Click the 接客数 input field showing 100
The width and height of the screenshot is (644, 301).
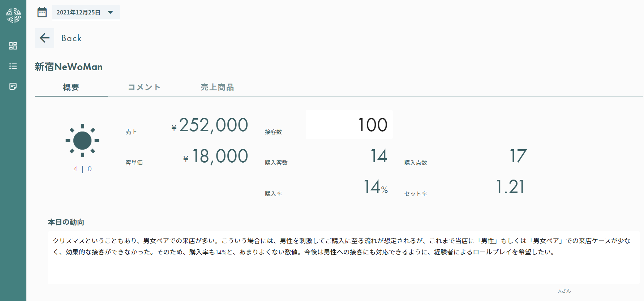[349, 125]
